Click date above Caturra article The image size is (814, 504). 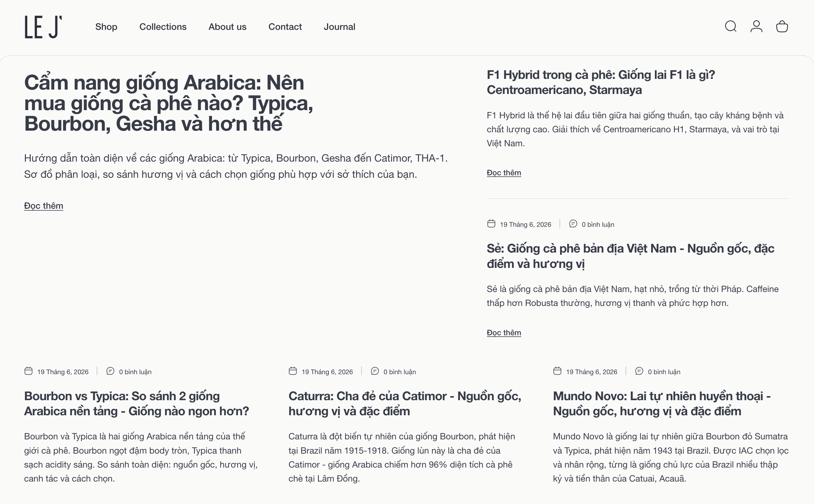point(327,372)
